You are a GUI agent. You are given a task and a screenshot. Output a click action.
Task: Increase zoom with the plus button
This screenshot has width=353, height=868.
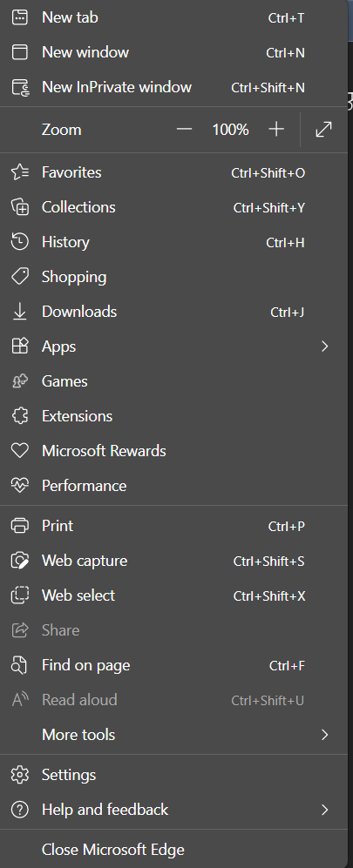(x=276, y=130)
